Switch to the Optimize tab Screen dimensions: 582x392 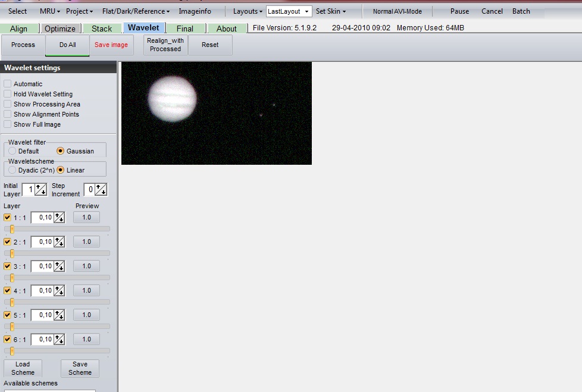(60, 29)
